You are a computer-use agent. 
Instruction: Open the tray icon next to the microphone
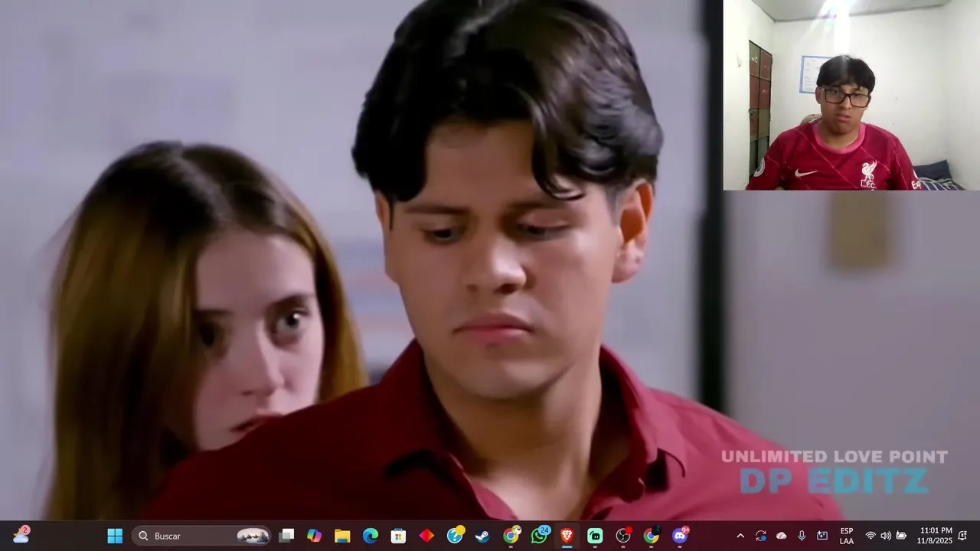[822, 536]
